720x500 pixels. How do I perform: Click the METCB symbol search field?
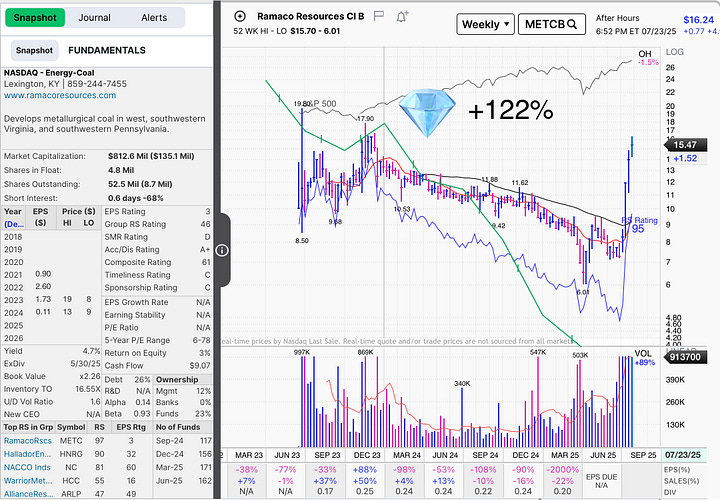[x=551, y=24]
